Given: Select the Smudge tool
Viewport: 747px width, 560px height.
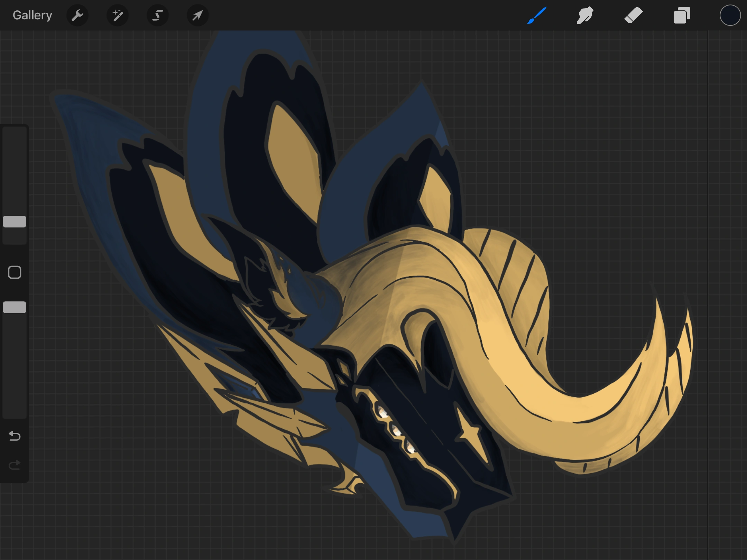Looking at the screenshot, I should click(585, 15).
